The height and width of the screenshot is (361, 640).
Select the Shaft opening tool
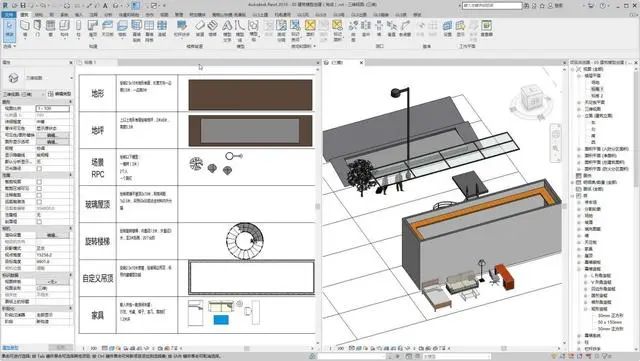(366, 29)
